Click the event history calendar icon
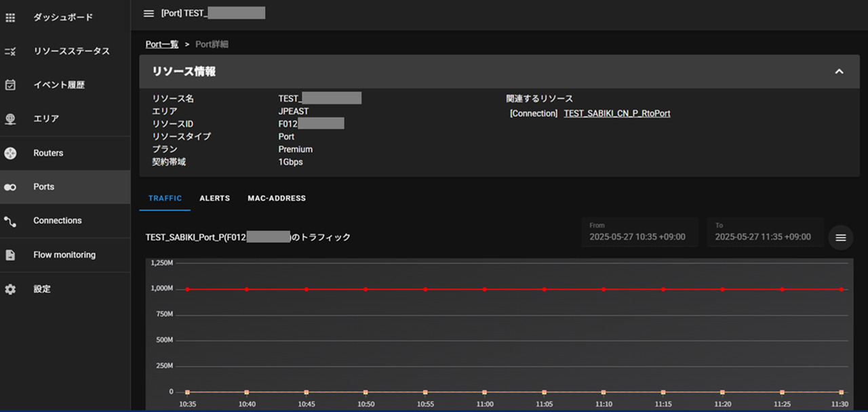Viewport: 868px width, 412px height. click(10, 85)
